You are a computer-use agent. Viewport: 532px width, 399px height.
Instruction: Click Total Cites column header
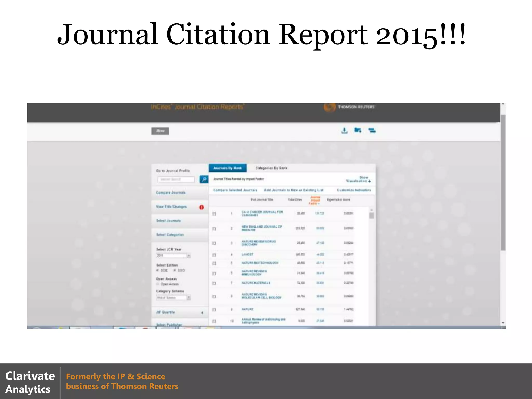coord(295,200)
